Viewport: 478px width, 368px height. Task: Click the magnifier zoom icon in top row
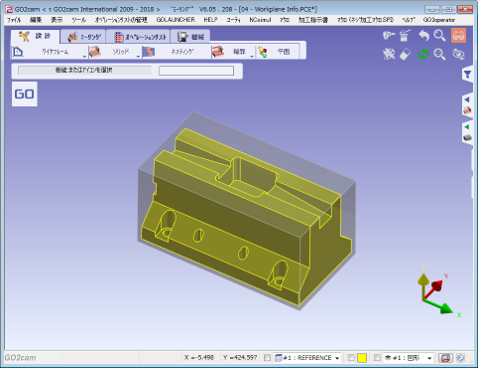tap(440, 35)
